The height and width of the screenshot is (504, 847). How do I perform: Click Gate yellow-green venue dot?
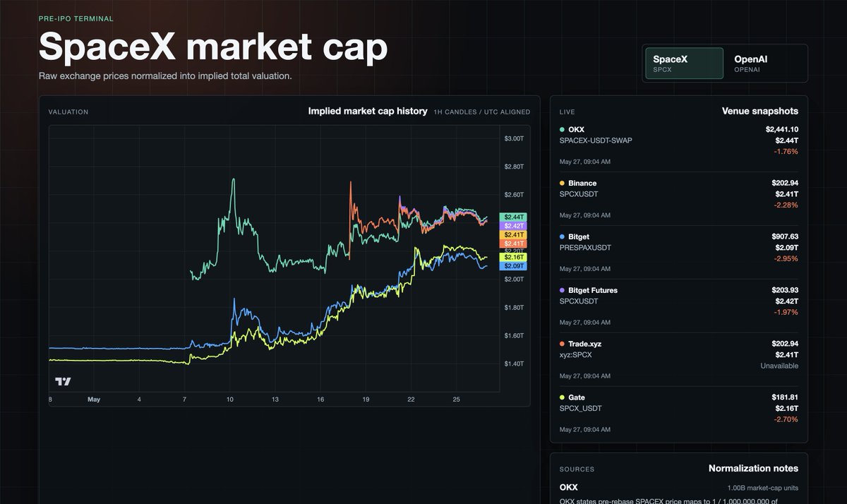click(562, 398)
